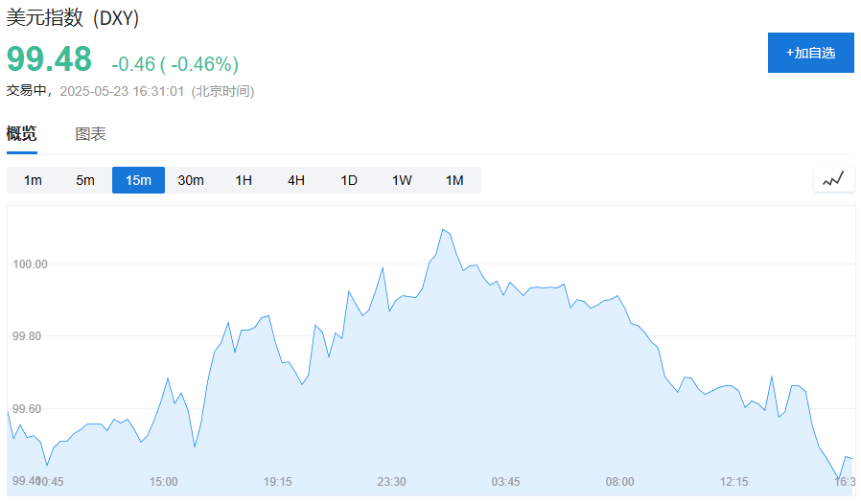Switch chart to the 1H interval

tap(244, 180)
